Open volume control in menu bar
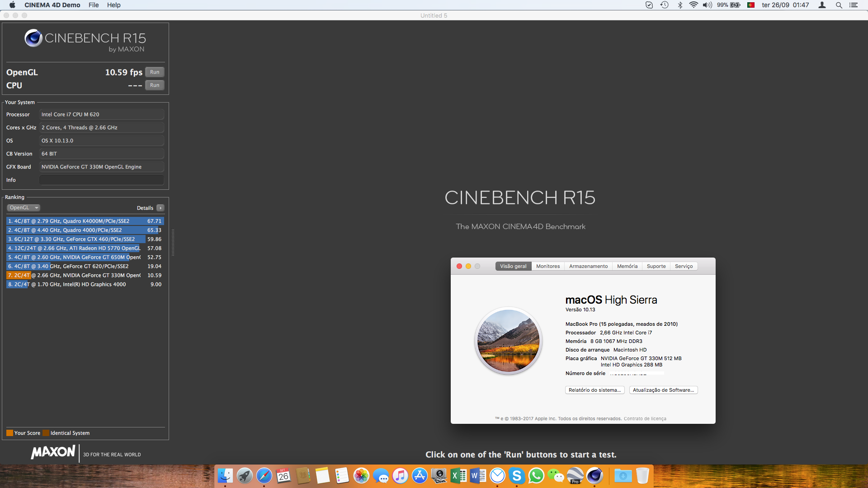Image resolution: width=868 pixels, height=488 pixels. pos(707,5)
